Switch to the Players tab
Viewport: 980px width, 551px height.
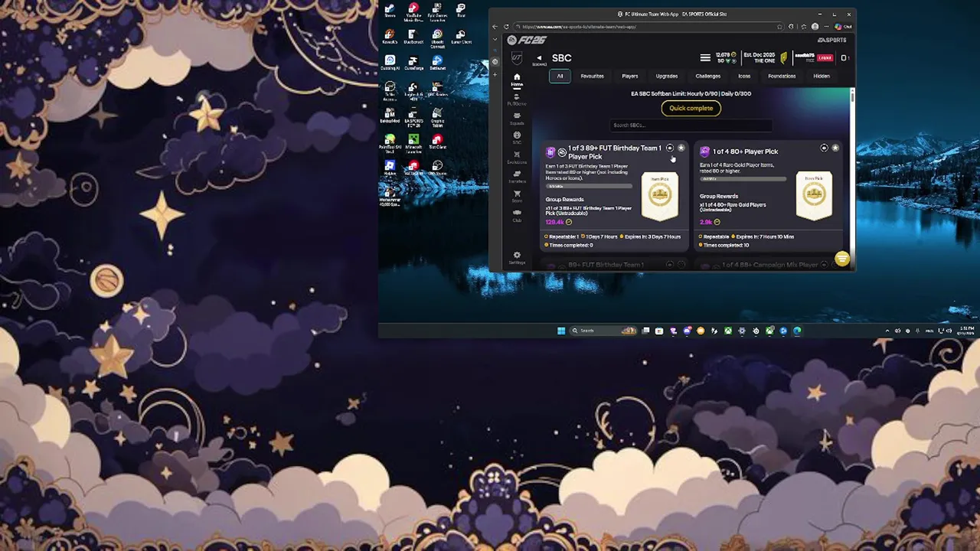click(630, 77)
